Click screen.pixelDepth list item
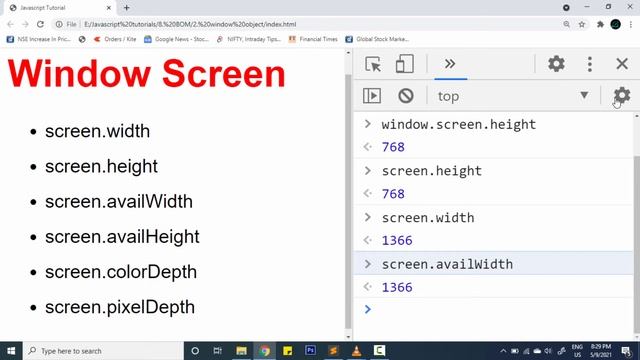The width and height of the screenshot is (640, 360). [x=120, y=307]
